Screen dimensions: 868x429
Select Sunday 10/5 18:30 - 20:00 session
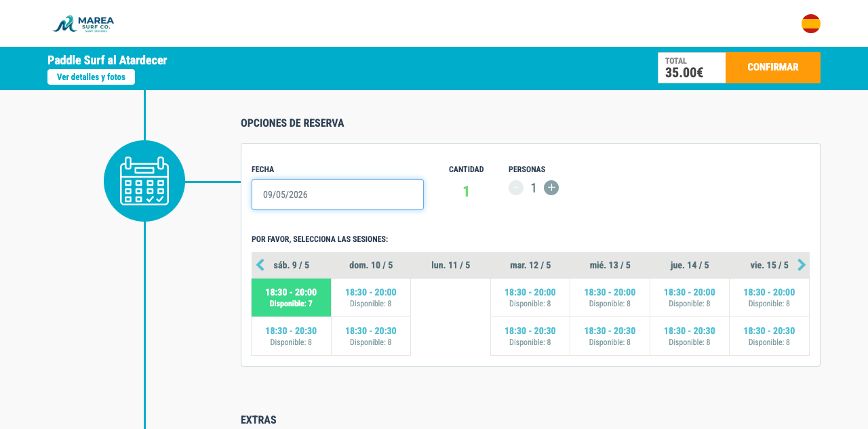coord(371,298)
